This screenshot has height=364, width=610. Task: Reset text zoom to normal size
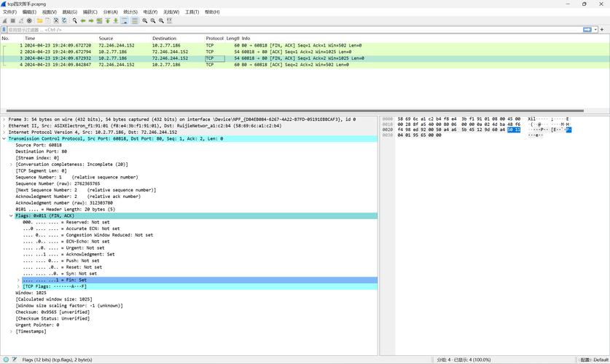(161, 20)
